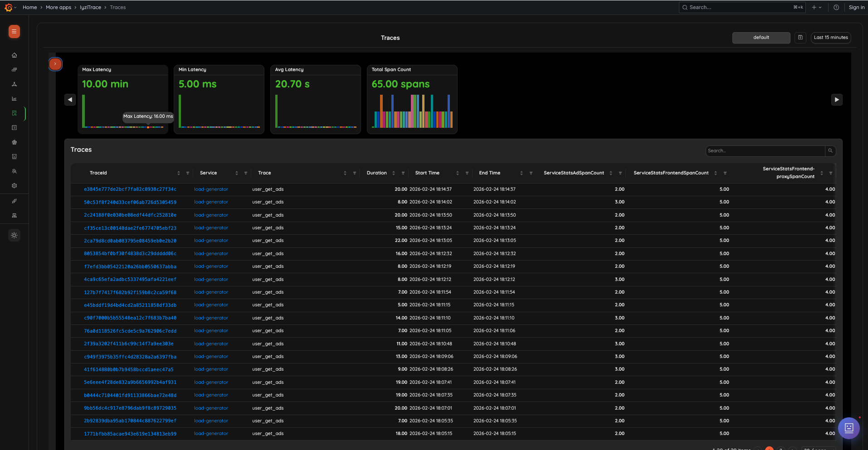Click "lyziTrace" in the breadcrumb trail
The image size is (868, 450).
click(90, 7)
